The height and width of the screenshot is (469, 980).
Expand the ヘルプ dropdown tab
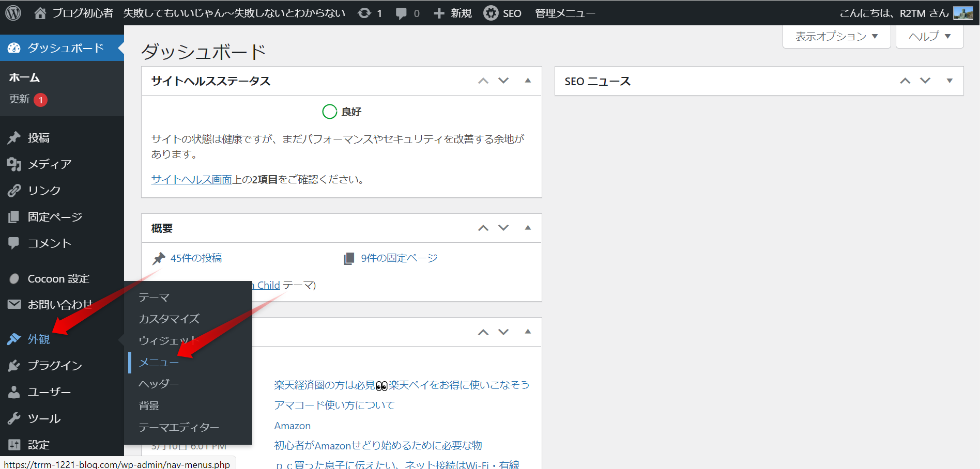coord(929,37)
